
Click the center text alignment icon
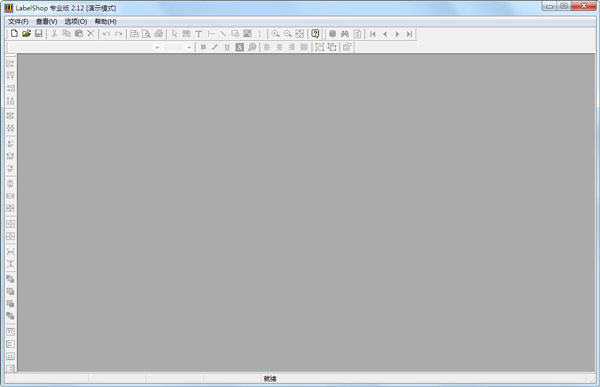(x=279, y=47)
